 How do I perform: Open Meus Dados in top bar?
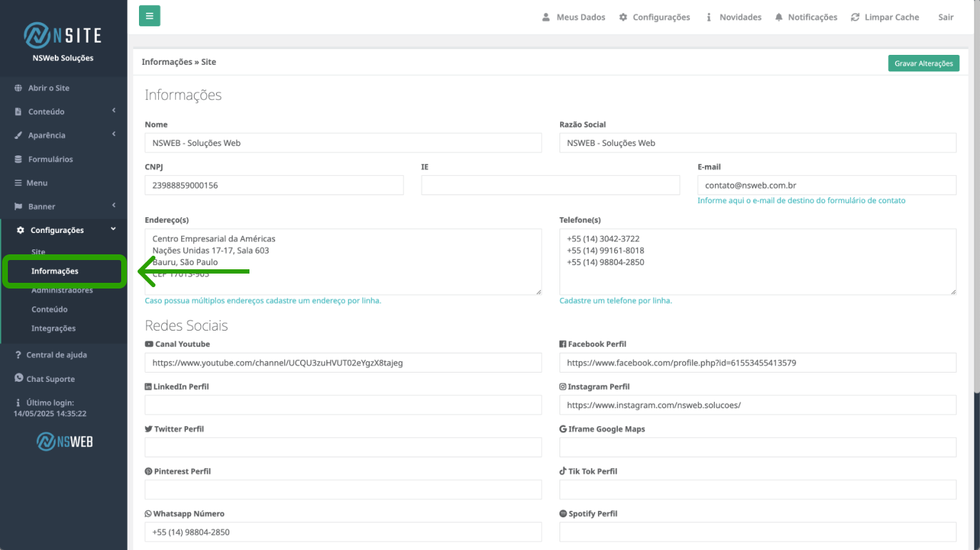tap(580, 17)
